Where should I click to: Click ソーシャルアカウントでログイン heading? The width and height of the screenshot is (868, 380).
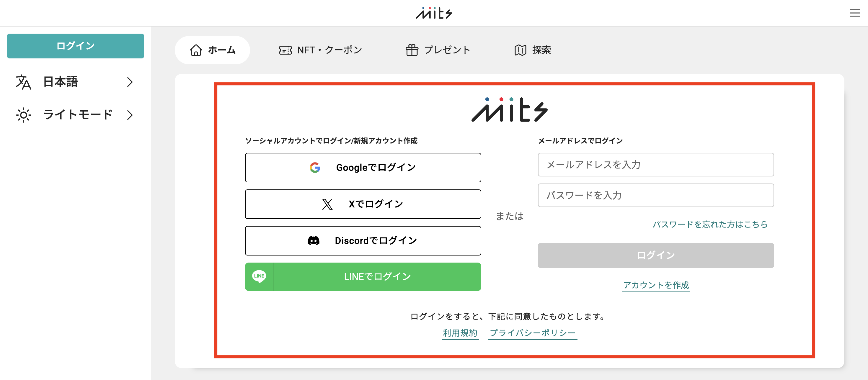point(331,141)
